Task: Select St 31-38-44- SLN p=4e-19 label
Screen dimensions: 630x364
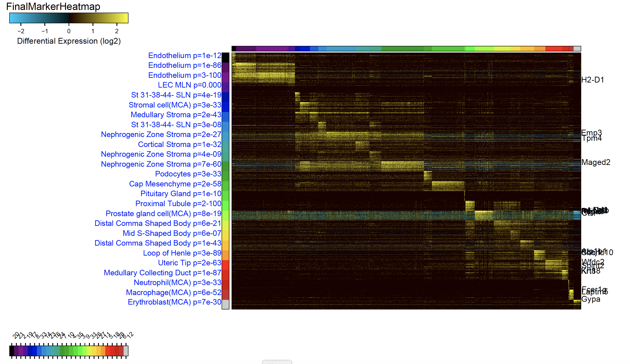Action: click(x=176, y=95)
